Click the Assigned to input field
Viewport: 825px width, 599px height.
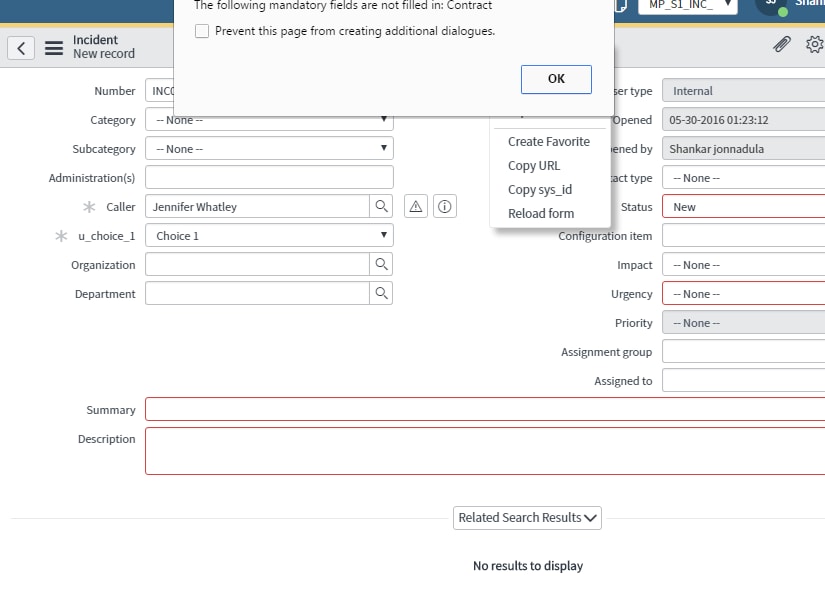[743, 380]
